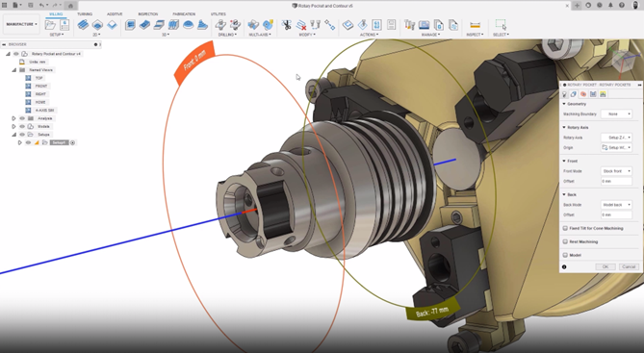
Task: Click the Measure ruler icon
Action: tap(475, 25)
